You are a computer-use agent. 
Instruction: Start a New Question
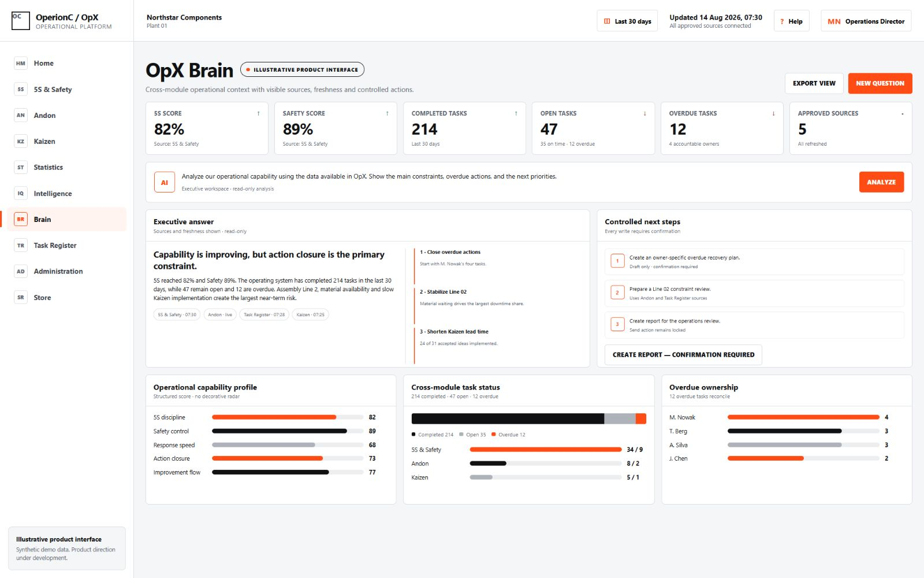tap(880, 83)
